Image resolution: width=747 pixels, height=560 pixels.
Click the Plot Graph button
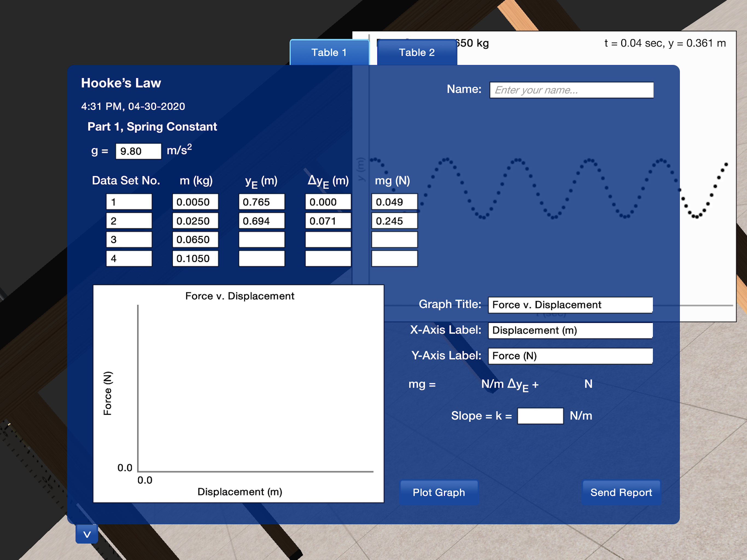pos(439,492)
